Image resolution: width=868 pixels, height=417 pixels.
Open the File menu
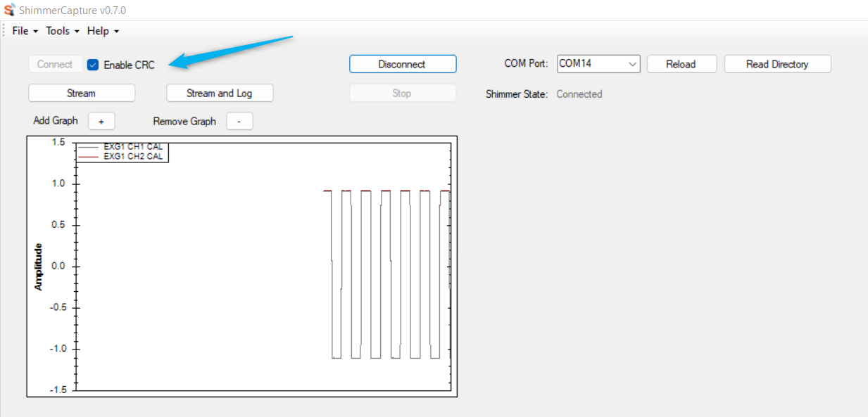25,31
